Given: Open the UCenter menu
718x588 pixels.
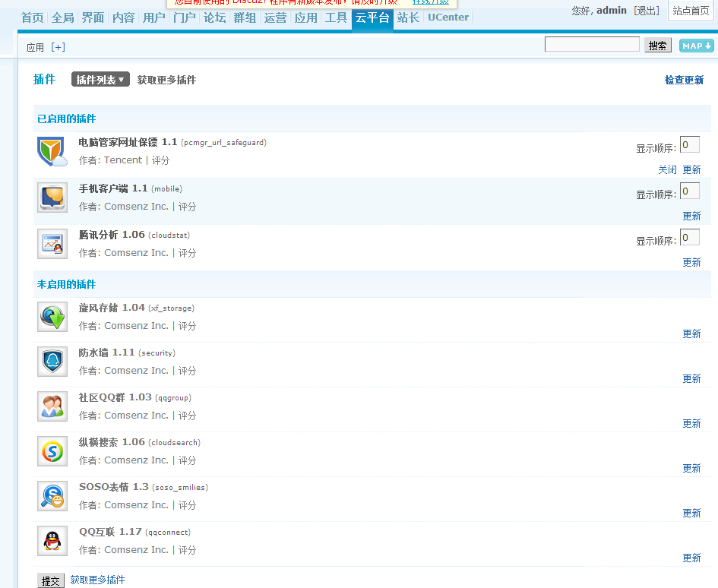Looking at the screenshot, I should tap(448, 17).
